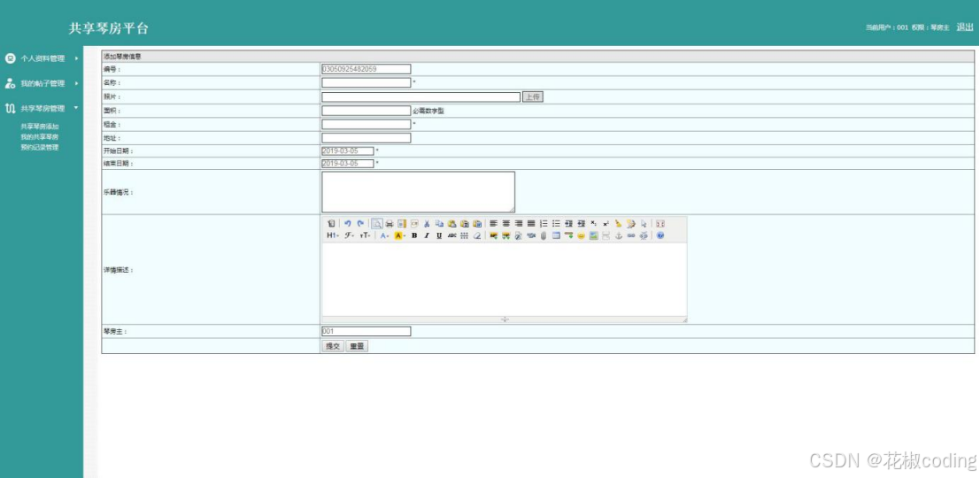Insert a numbered list
The height and width of the screenshot is (478, 980).
pyautogui.click(x=544, y=224)
